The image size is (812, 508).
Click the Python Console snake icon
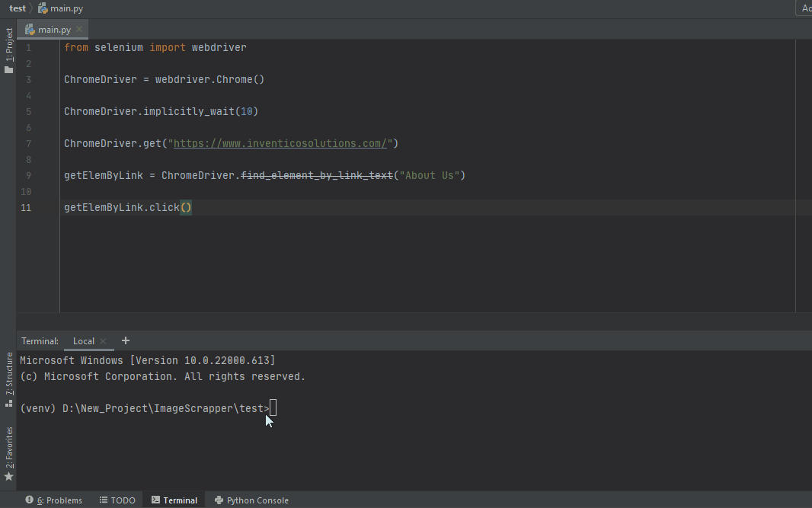pos(219,500)
